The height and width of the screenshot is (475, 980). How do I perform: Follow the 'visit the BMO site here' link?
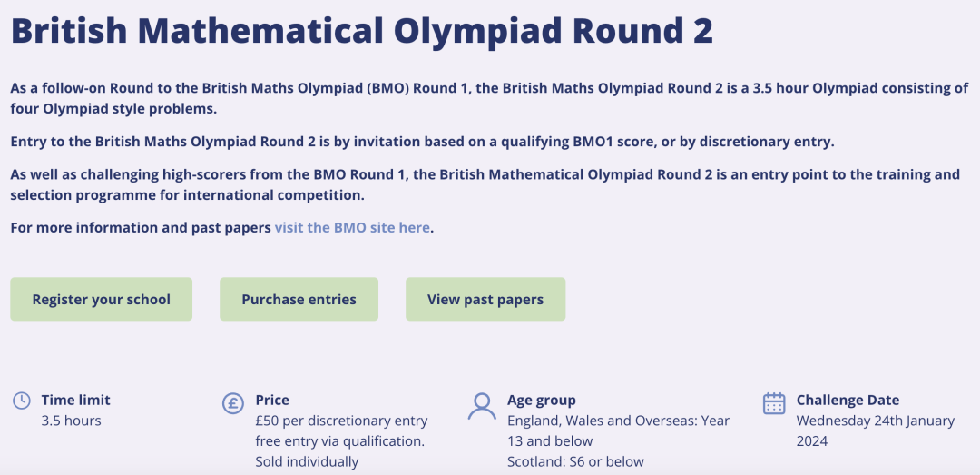352,227
